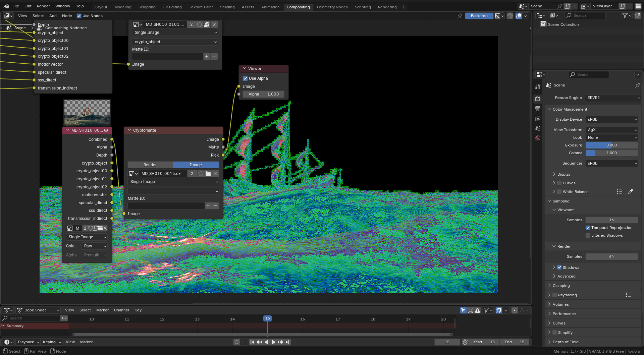Image resolution: width=644 pixels, height=355 pixels.
Task: Open the View Layer properties tab icon
Action: pos(538,119)
